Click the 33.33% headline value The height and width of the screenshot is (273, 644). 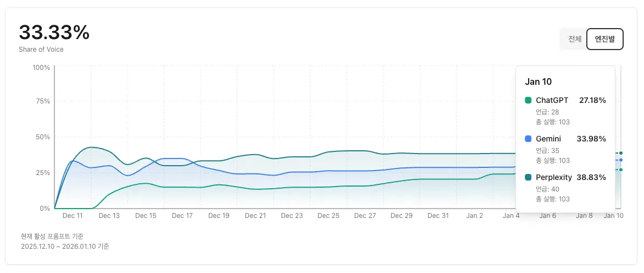tap(54, 32)
